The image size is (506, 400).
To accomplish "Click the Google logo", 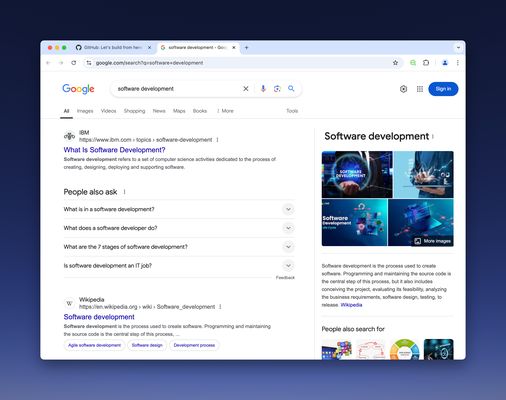I will (x=78, y=89).
